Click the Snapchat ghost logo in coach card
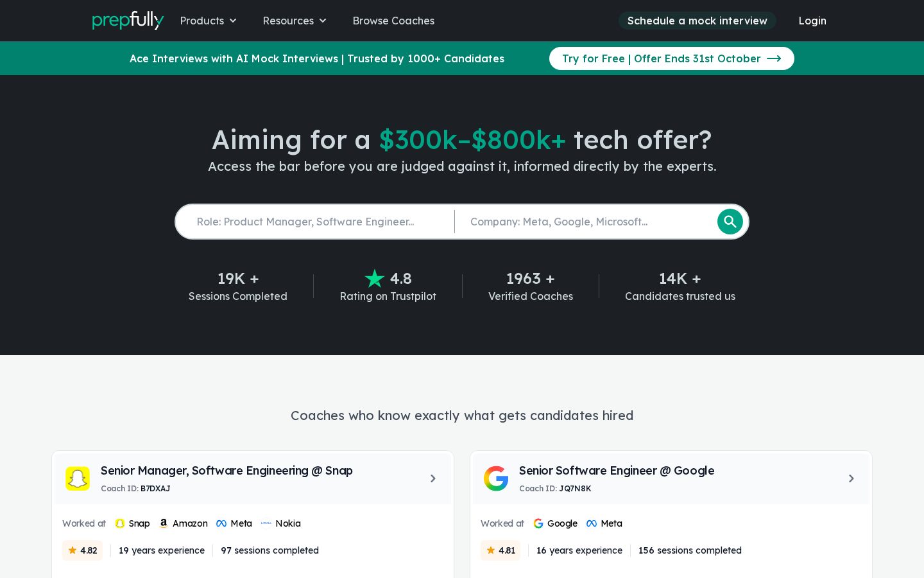Image resolution: width=924 pixels, height=578 pixels. point(78,478)
